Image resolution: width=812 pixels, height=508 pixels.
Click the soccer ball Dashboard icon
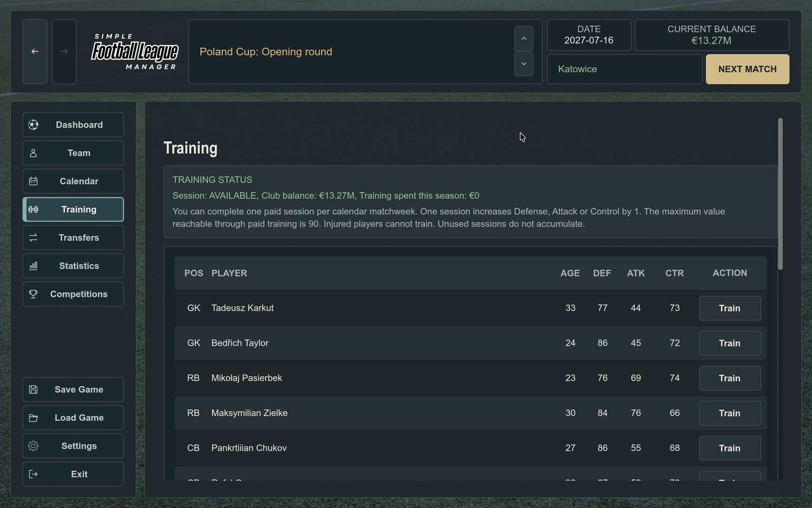click(x=33, y=125)
